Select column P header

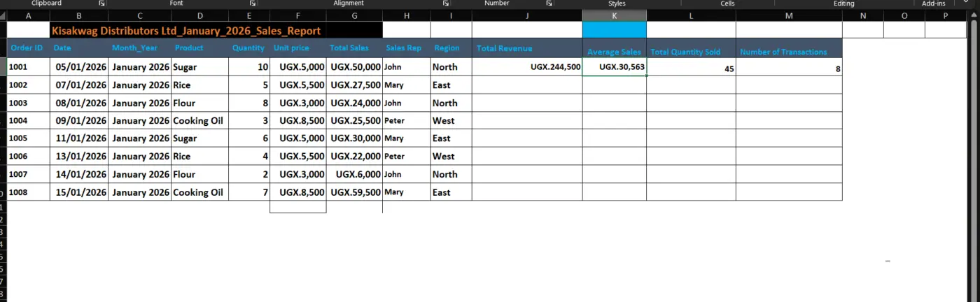pyautogui.click(x=946, y=15)
